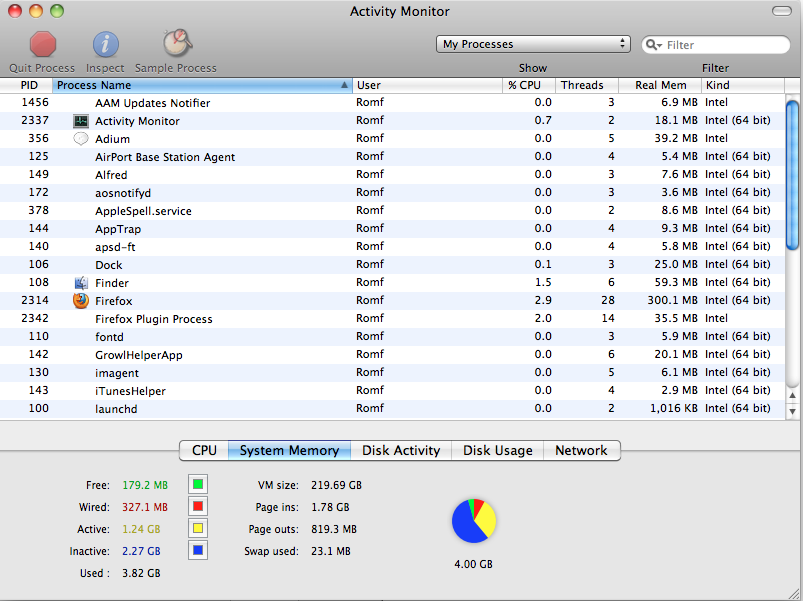803x601 pixels.
Task: Sort by the % CPU column header
Action: [x=529, y=85]
